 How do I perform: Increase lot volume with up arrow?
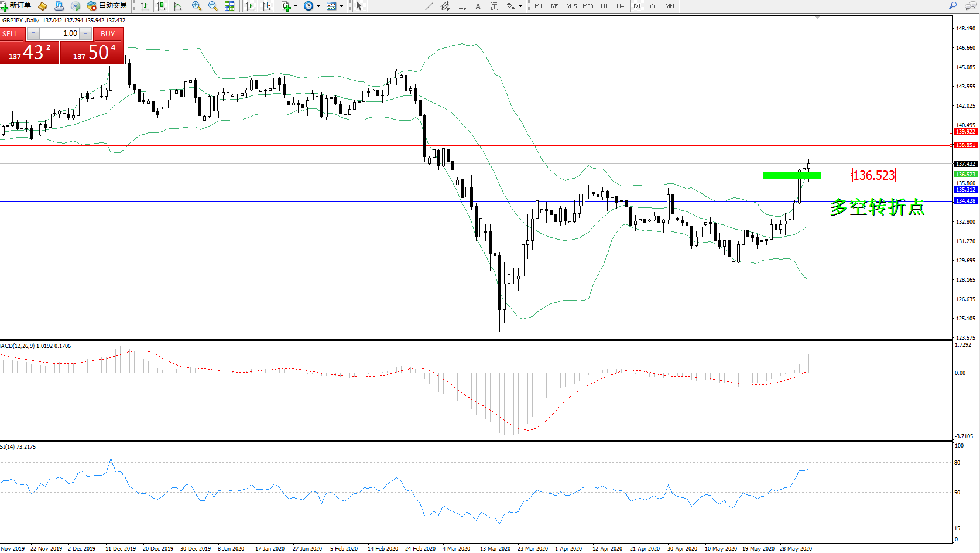click(85, 33)
